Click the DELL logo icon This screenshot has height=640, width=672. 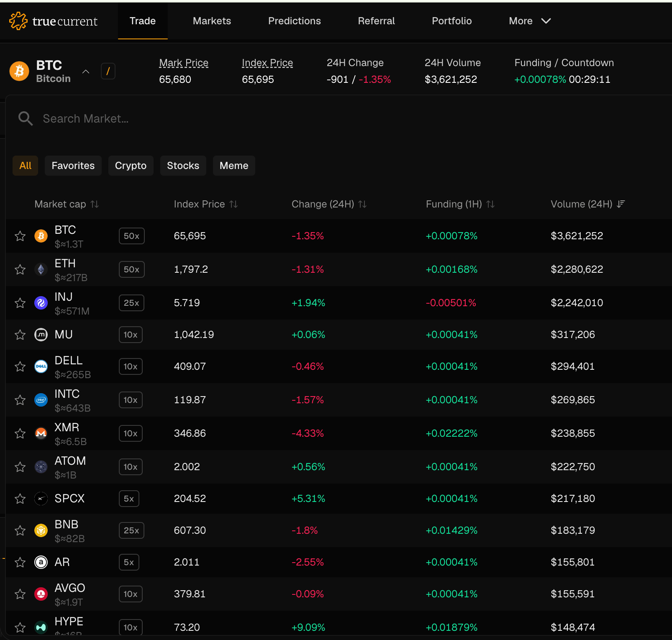41,366
